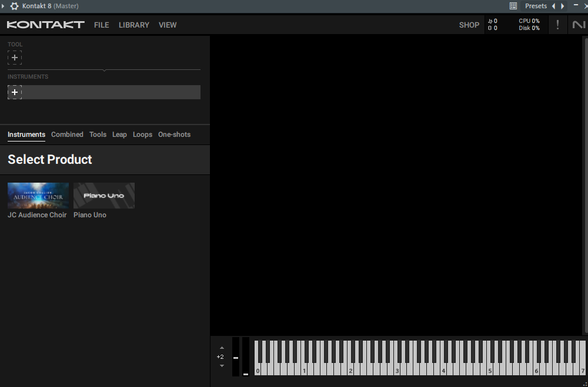The image size is (588, 387).
Task: Open the LIBRARY menu
Action: point(134,25)
